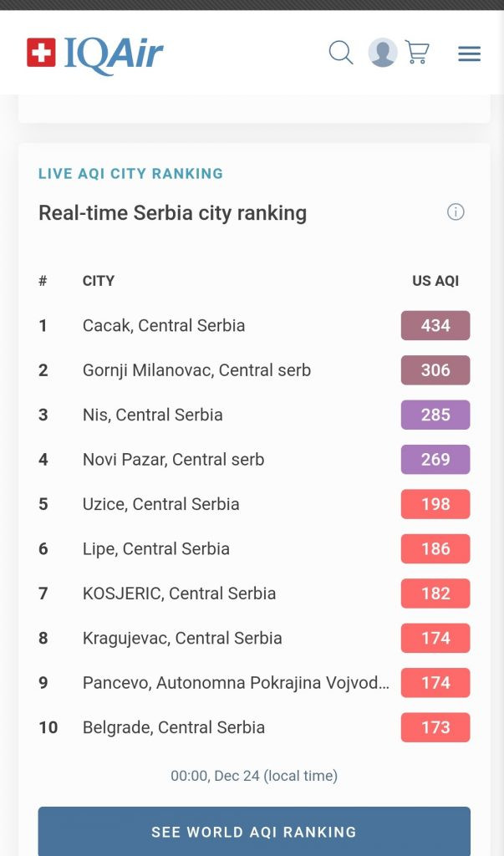Click the purple 285 AQI badge
The width and height of the screenshot is (504, 856).
435,415
